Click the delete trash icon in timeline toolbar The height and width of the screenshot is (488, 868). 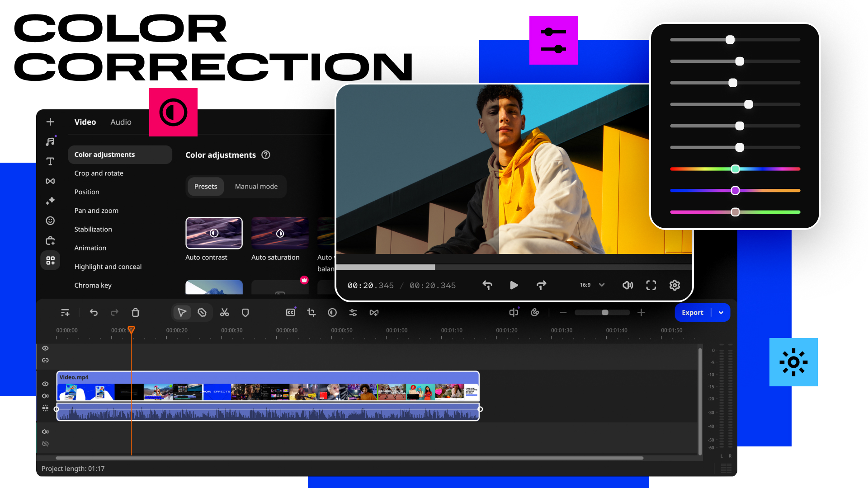[x=135, y=313]
